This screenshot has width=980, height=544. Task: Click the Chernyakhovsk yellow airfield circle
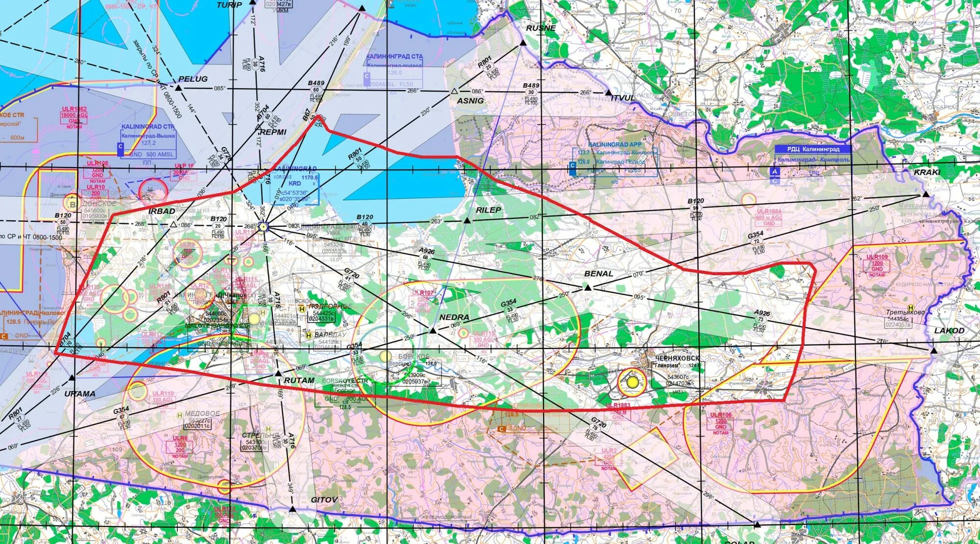pos(632,382)
